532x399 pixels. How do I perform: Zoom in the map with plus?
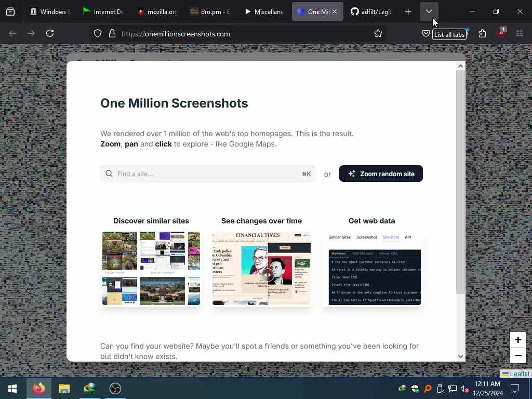coord(518,340)
